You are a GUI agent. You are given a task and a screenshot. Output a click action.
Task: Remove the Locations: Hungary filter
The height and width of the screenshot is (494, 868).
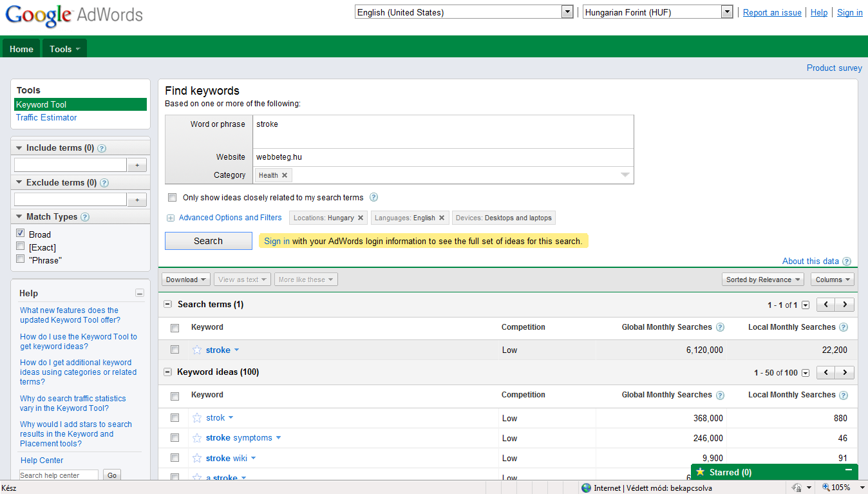[361, 218]
